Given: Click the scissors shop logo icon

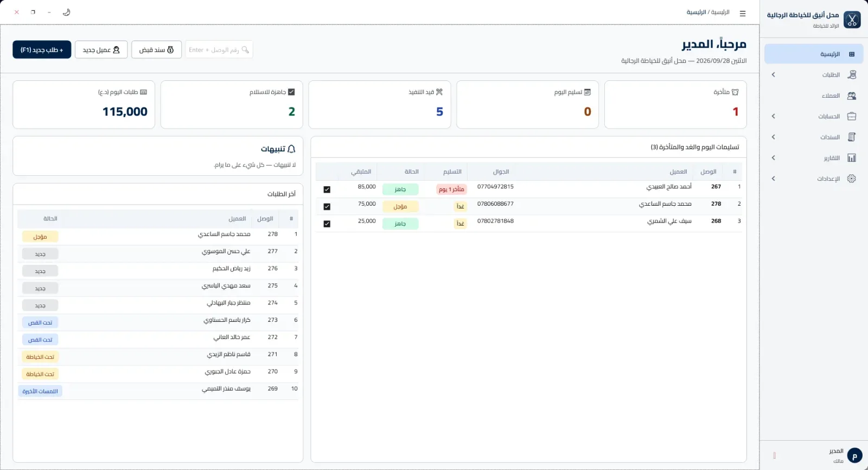Looking at the screenshot, I should pos(852,20).
